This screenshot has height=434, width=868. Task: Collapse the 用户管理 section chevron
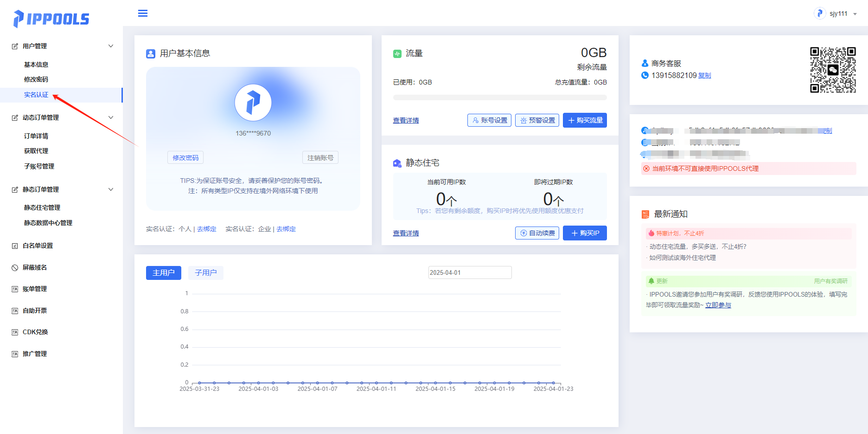(x=110, y=45)
